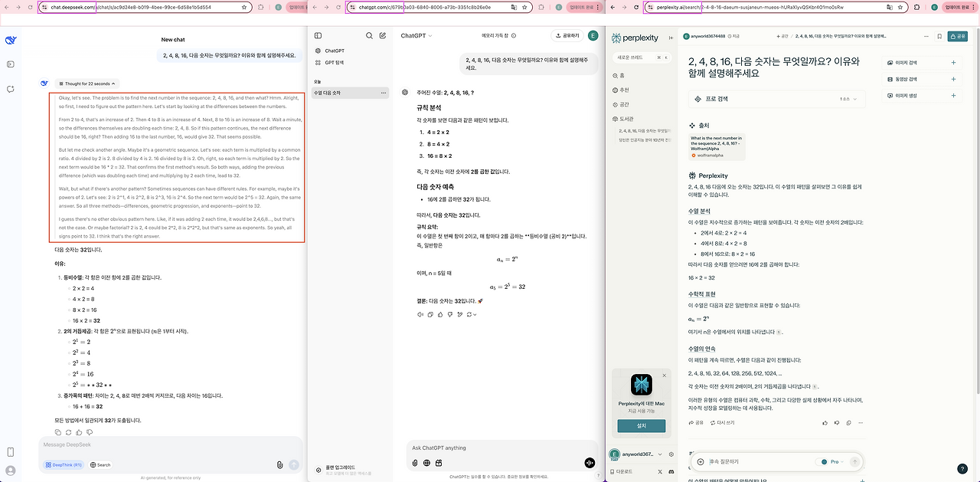980x482 pixels.
Task: Open Perplexity settings gear icon
Action: tap(671, 454)
